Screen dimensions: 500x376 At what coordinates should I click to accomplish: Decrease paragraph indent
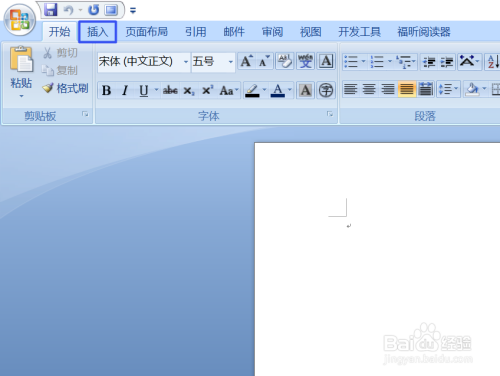(429, 62)
